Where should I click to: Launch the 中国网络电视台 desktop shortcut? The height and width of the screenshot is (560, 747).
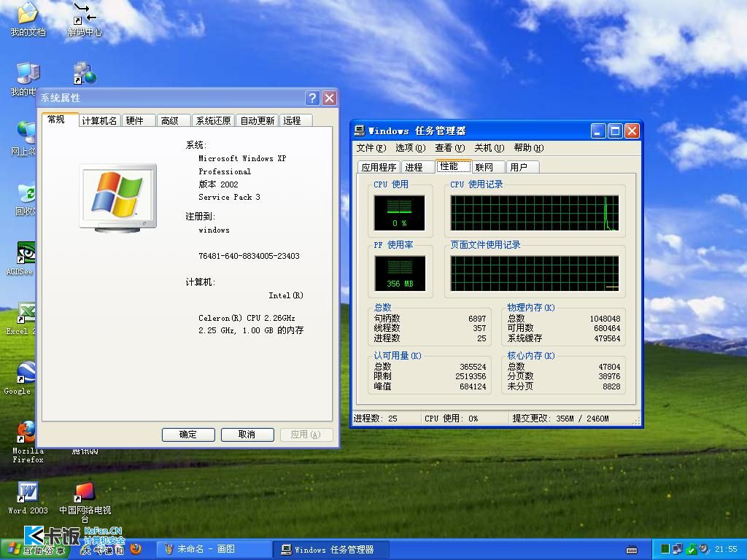(x=85, y=502)
